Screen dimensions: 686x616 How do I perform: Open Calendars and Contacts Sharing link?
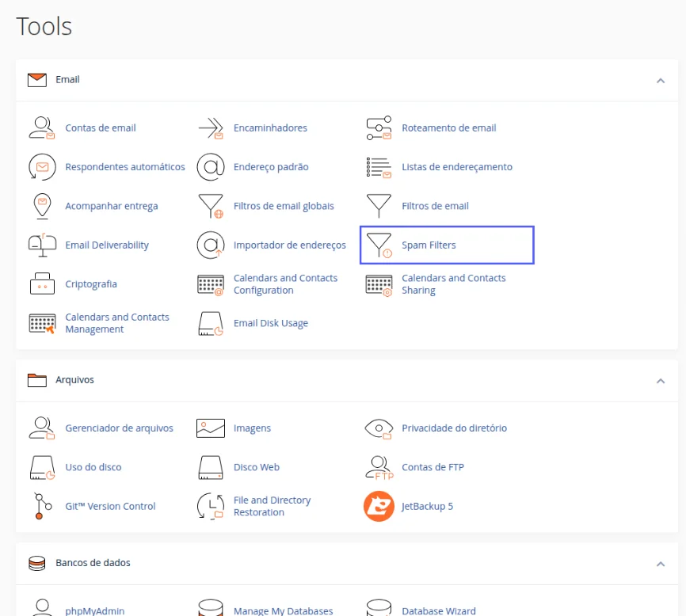tap(454, 284)
